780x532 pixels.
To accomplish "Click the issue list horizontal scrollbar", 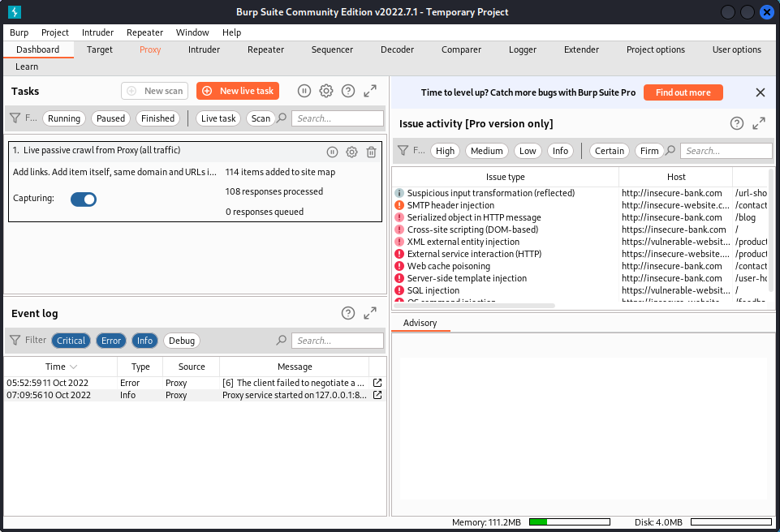I will [x=475, y=306].
